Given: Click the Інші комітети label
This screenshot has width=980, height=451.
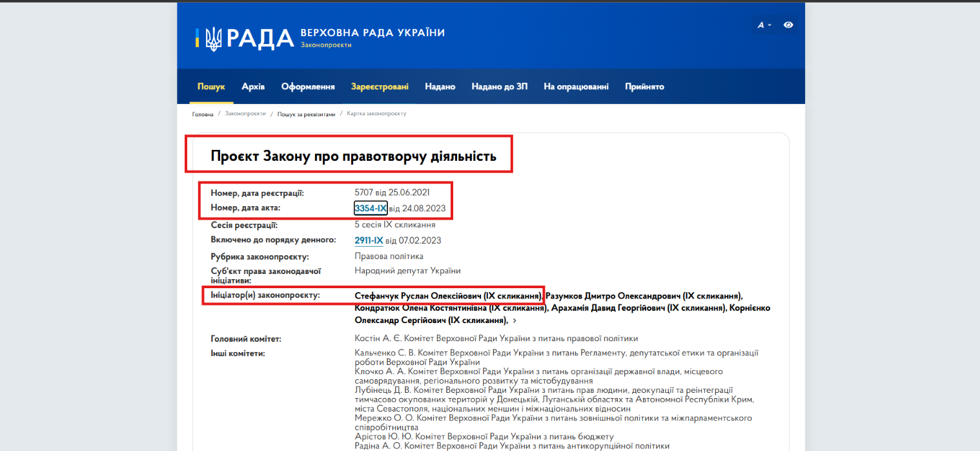Looking at the screenshot, I should pos(238,353).
